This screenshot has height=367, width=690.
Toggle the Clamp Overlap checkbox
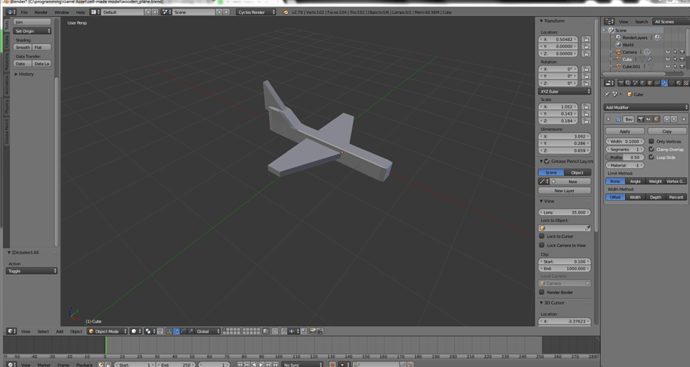(x=651, y=149)
